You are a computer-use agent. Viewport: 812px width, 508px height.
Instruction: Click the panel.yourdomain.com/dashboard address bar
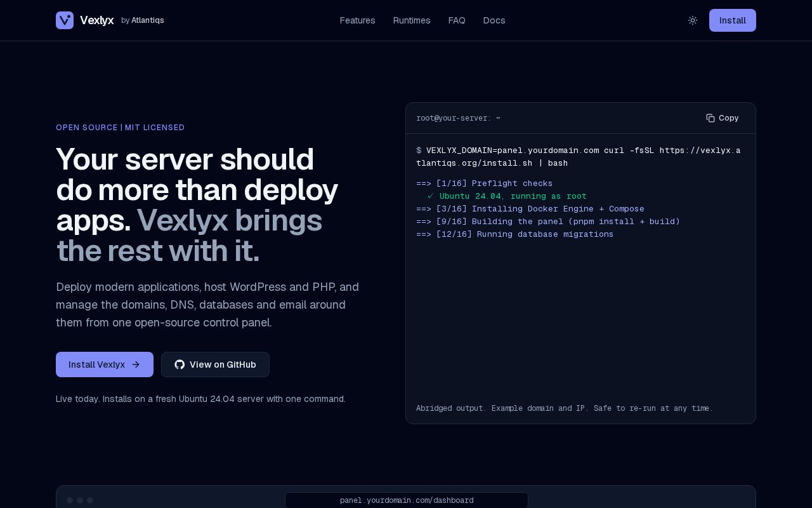(x=407, y=500)
